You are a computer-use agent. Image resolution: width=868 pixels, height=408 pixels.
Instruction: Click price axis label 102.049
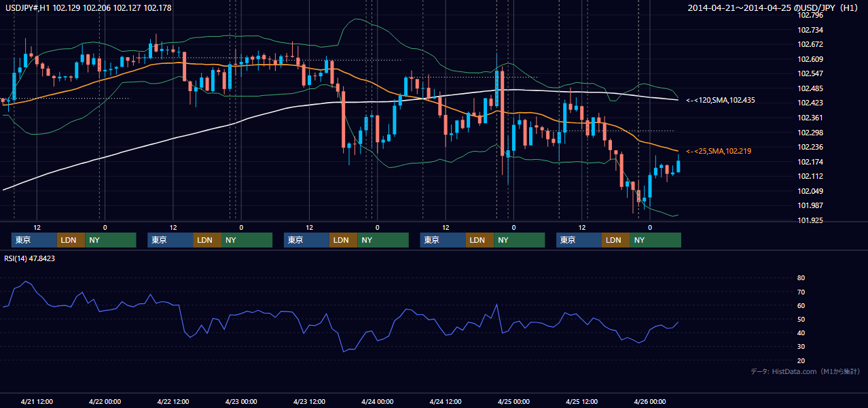[x=810, y=191]
